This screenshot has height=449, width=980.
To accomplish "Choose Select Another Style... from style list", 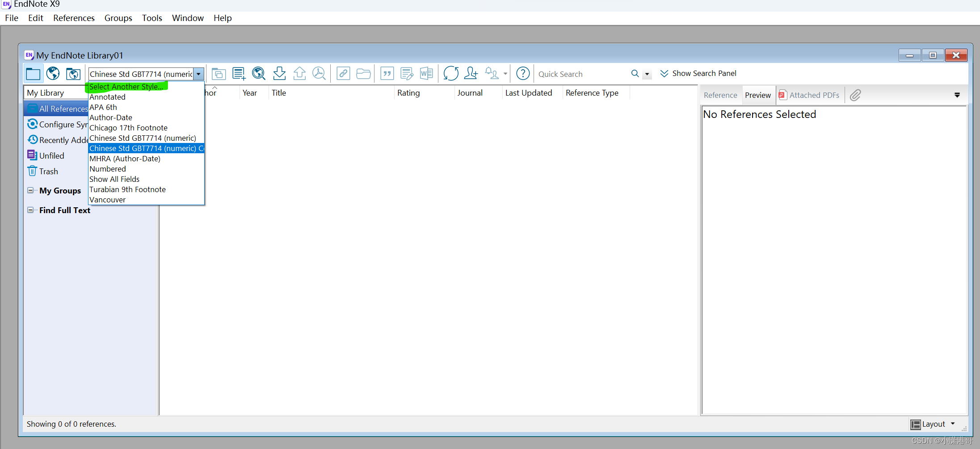I will 146,87.
